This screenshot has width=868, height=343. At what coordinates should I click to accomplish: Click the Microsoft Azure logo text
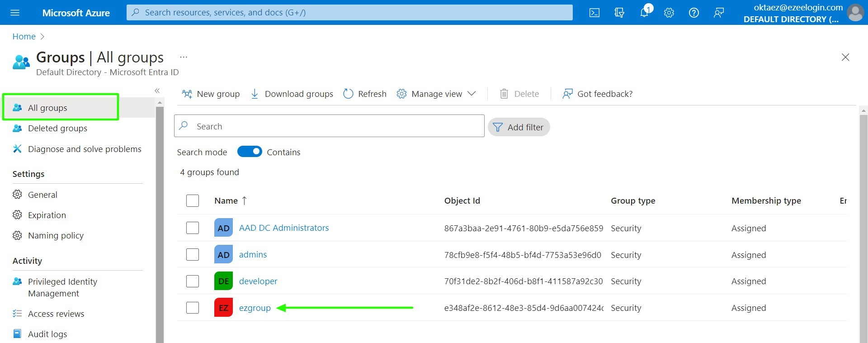pos(76,13)
